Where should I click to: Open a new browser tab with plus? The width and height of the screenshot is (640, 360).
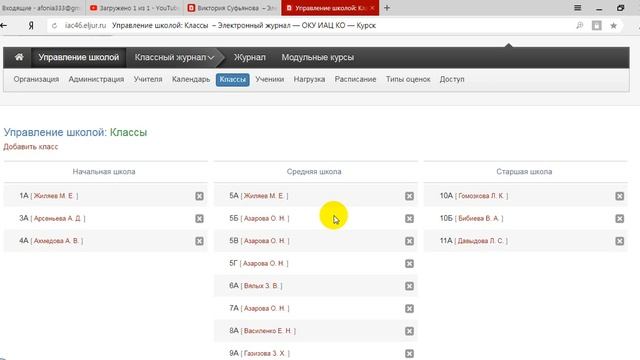[x=387, y=8]
